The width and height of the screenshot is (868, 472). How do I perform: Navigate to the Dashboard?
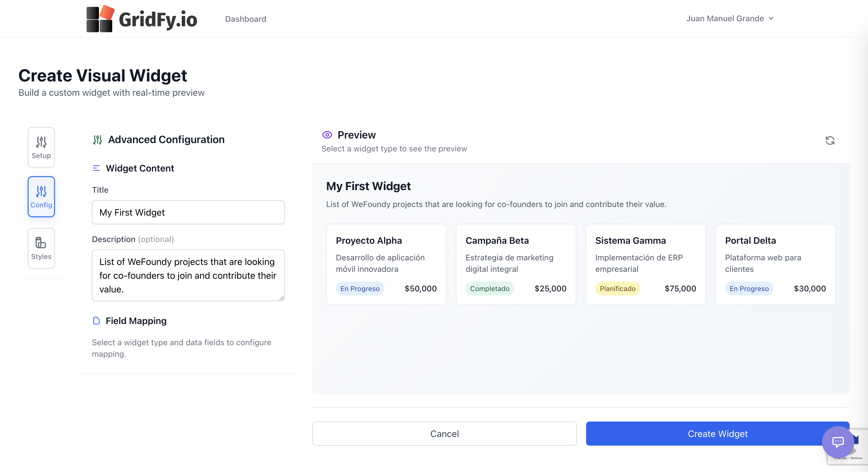click(245, 19)
